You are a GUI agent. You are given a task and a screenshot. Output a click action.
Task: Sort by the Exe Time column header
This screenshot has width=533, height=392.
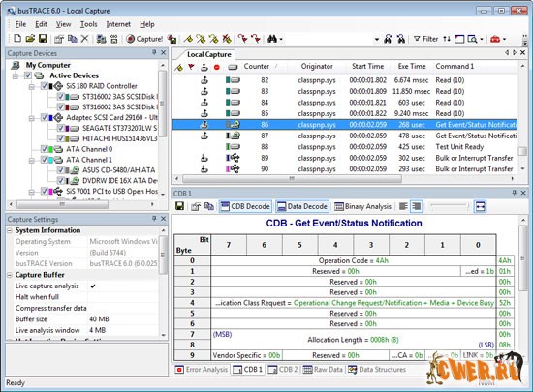[x=412, y=66]
